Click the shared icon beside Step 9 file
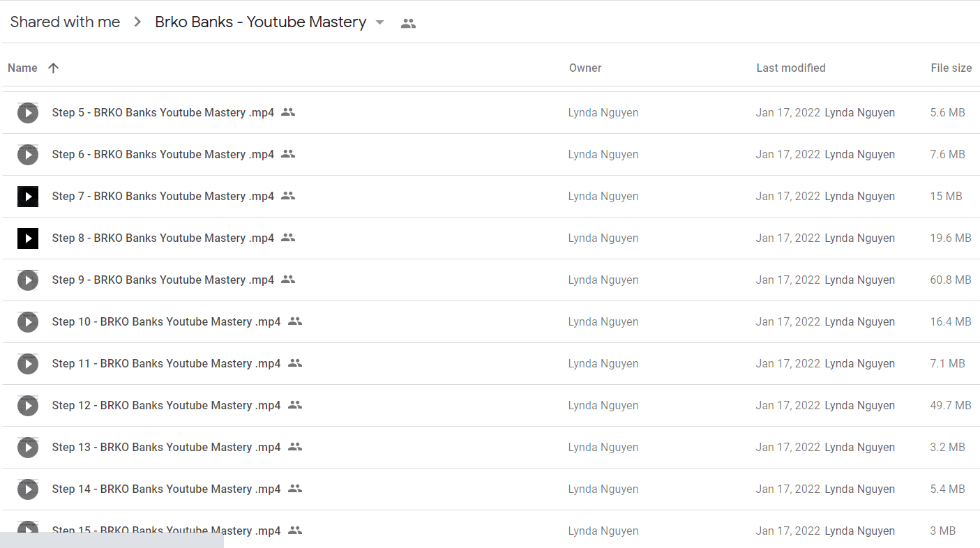Image resolution: width=980 pixels, height=548 pixels. (x=288, y=279)
